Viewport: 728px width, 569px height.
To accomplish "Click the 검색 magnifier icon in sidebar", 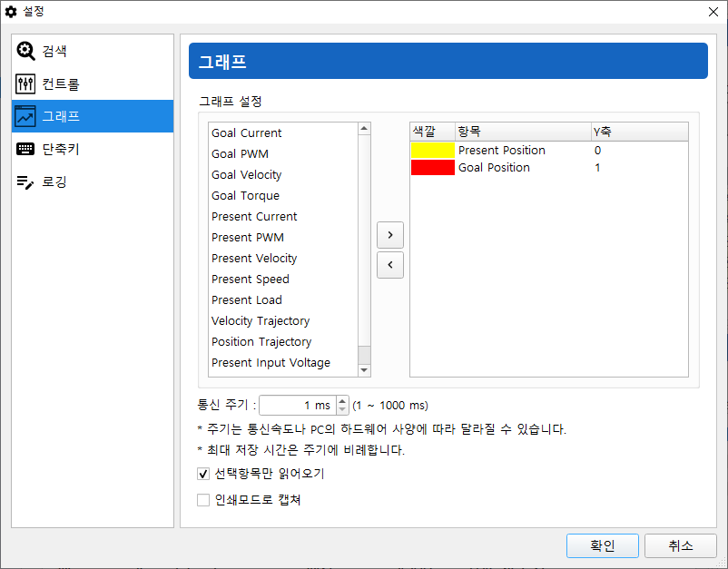I will point(25,52).
